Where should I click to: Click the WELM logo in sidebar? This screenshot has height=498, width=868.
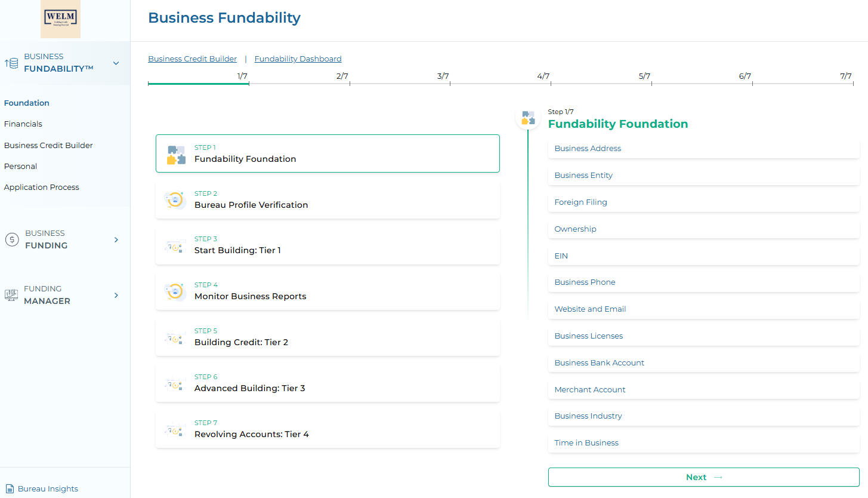pyautogui.click(x=60, y=19)
